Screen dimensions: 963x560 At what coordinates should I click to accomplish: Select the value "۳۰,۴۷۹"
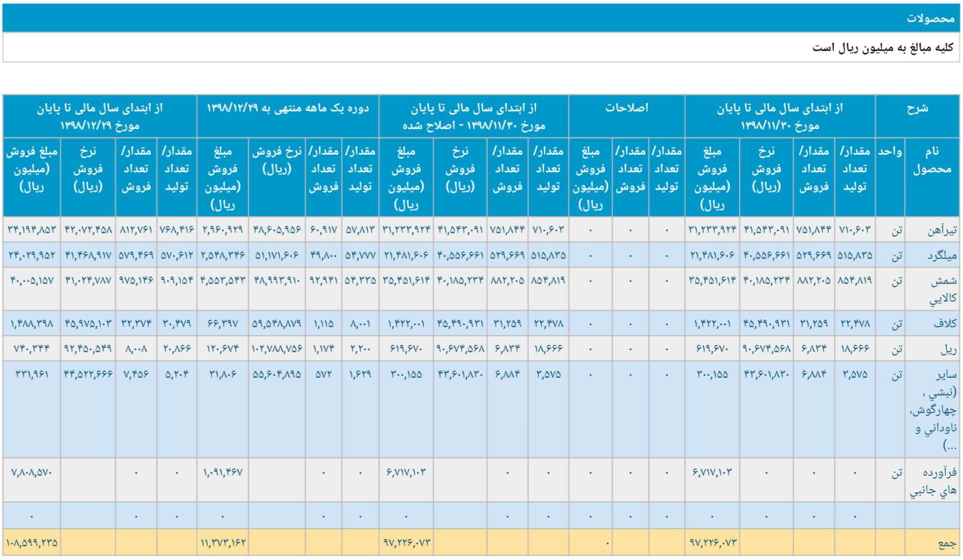177,323
